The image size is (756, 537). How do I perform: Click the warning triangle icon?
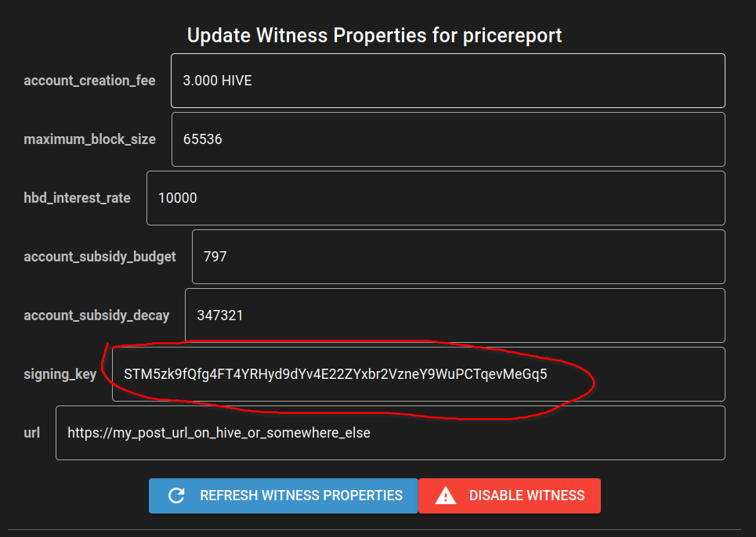tap(446, 496)
